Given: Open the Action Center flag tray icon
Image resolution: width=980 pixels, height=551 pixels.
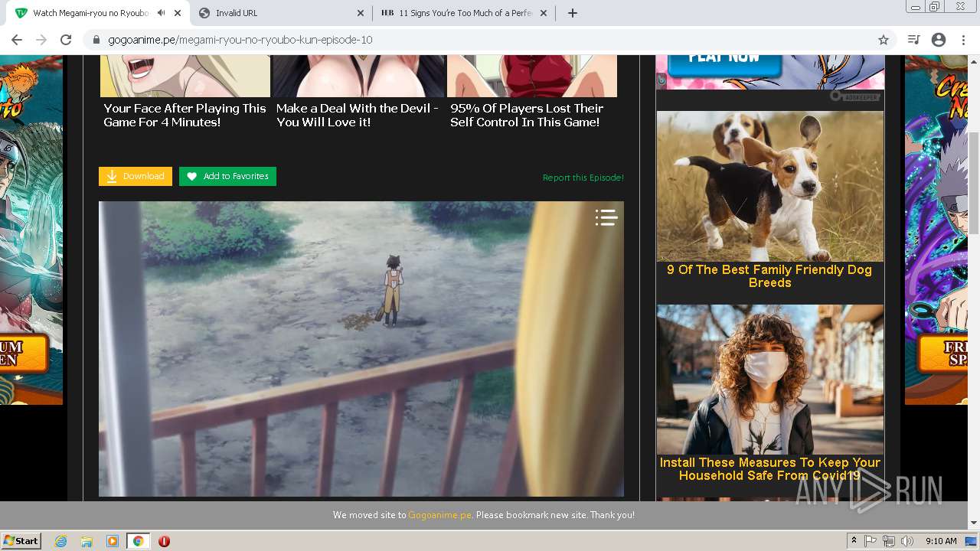Looking at the screenshot, I should [871, 541].
